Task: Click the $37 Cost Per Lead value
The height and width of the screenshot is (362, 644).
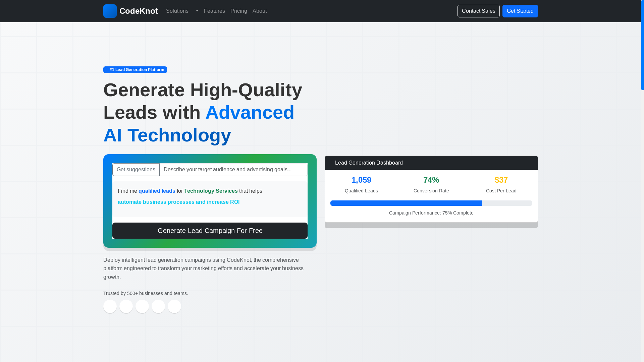Action: tap(501, 180)
